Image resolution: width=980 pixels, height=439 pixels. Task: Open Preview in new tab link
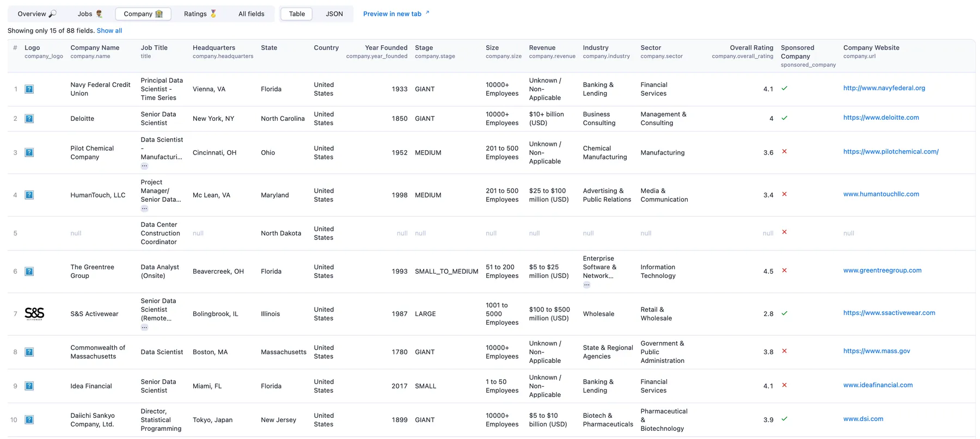click(396, 14)
